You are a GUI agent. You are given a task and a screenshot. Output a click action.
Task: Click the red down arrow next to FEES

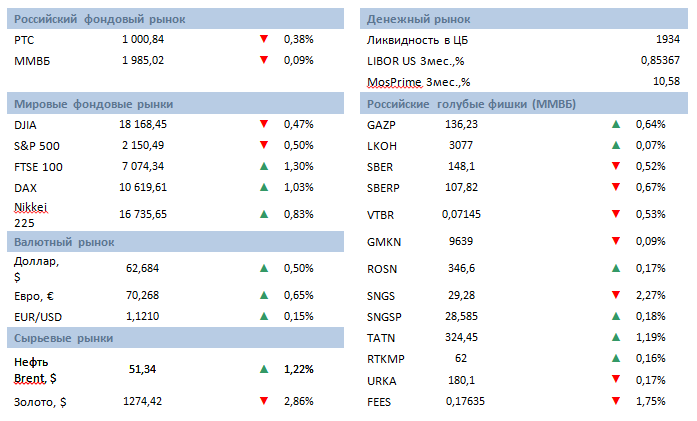(616, 401)
